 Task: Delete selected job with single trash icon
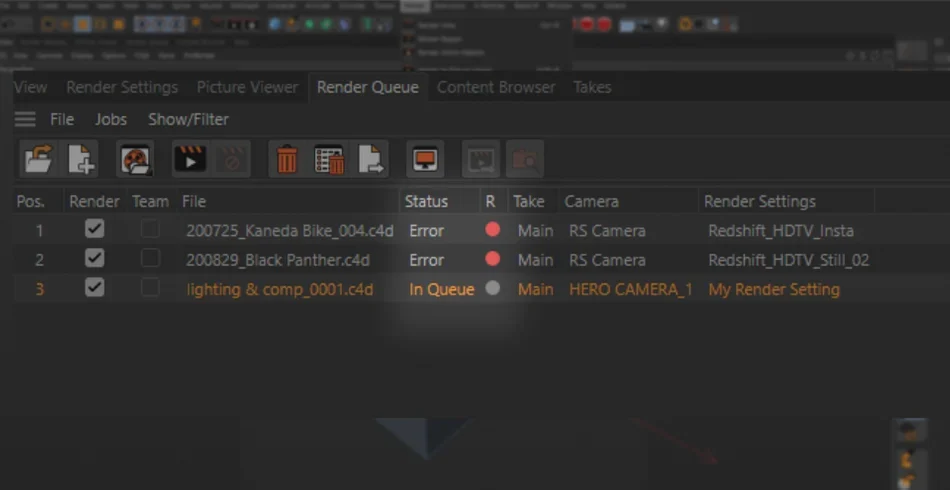287,159
